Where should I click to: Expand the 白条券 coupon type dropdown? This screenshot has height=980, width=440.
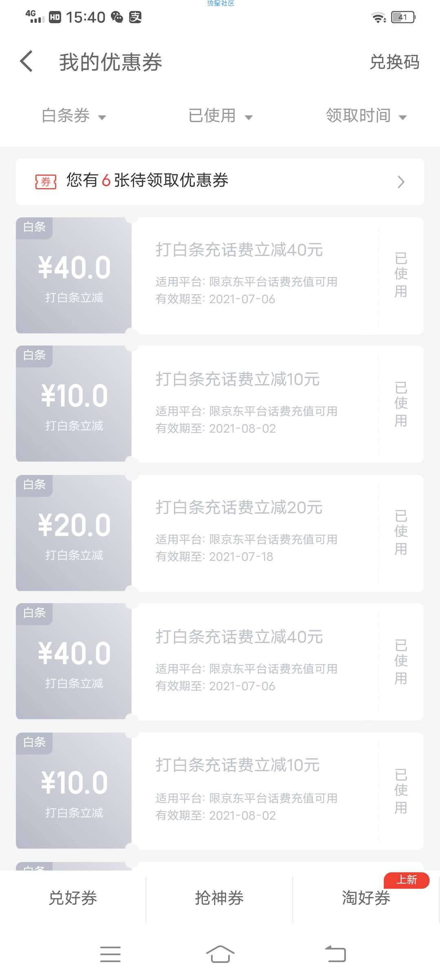[x=74, y=116]
